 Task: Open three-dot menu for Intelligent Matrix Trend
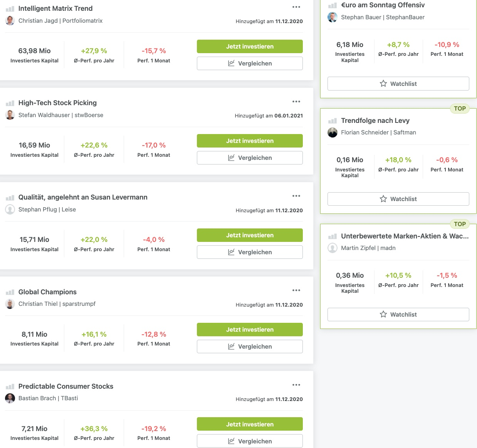click(x=296, y=7)
